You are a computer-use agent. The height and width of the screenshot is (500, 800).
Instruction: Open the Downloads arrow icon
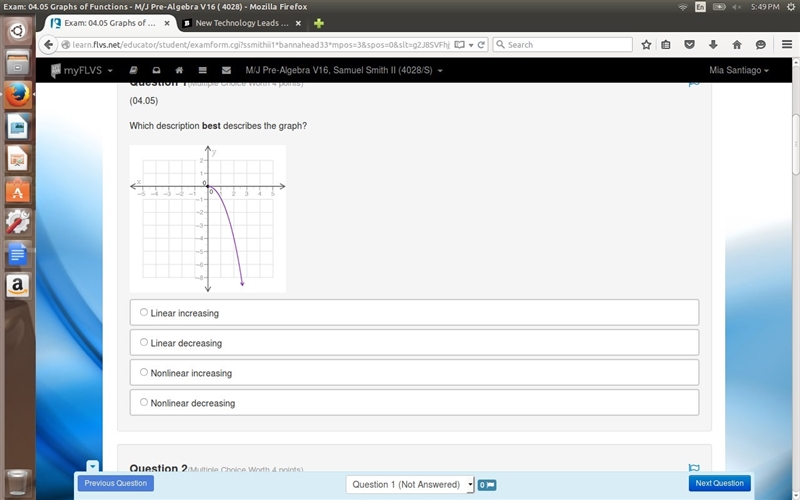point(713,45)
